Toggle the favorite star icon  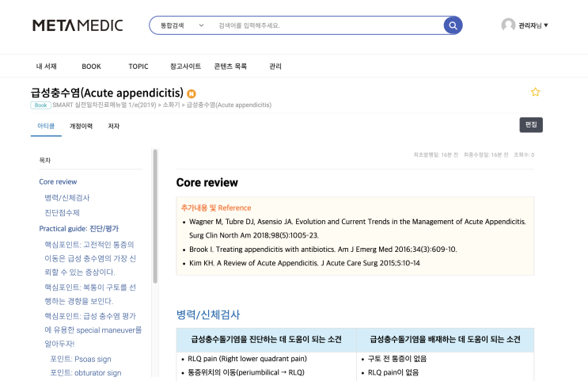pyautogui.click(x=535, y=92)
